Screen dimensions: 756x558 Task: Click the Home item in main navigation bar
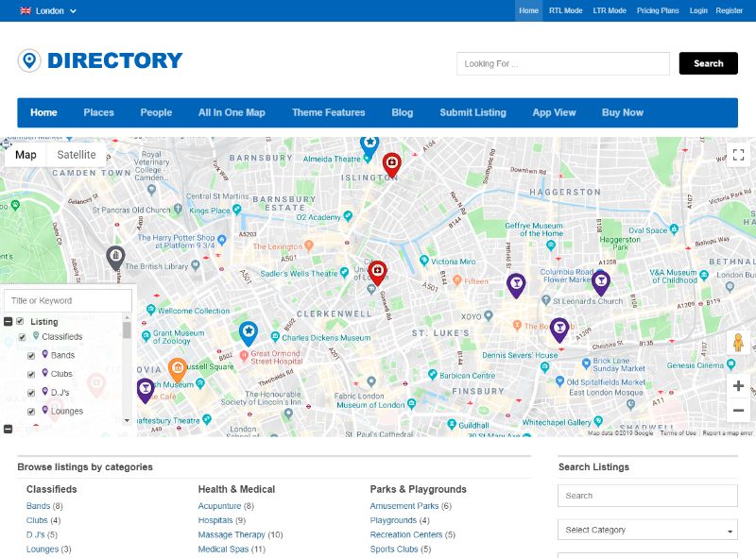click(43, 112)
